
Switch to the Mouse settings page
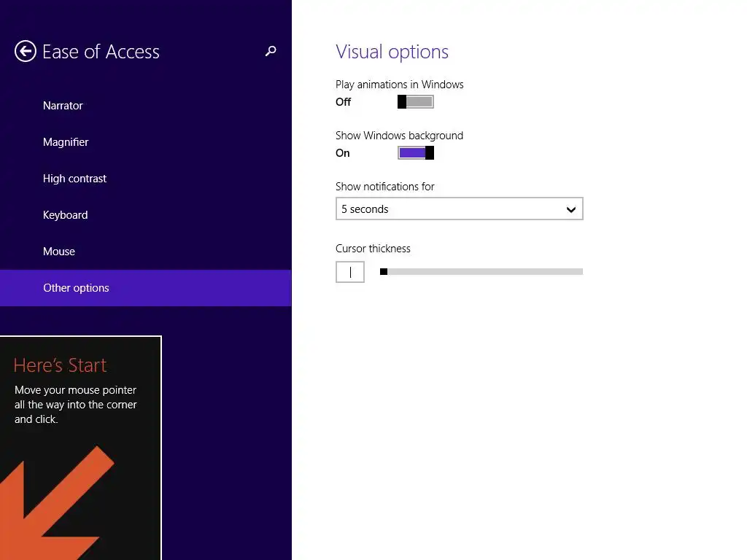pos(59,252)
